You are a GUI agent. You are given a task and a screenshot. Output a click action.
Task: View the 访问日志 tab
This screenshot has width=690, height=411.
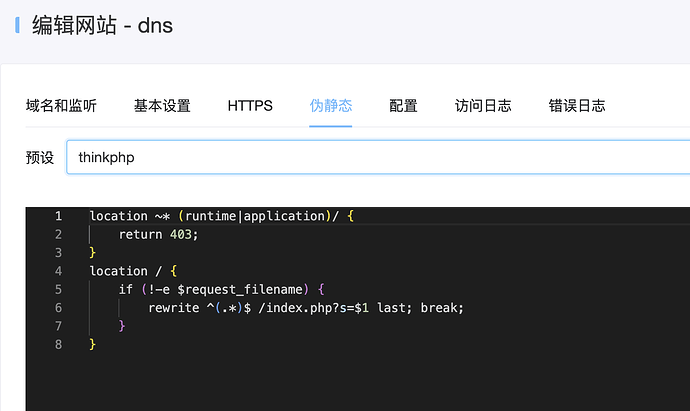coord(483,106)
